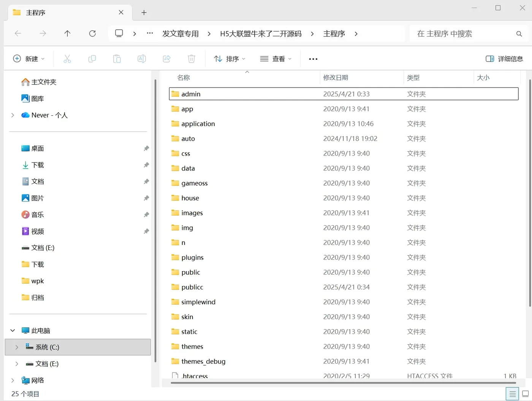The image size is (532, 401).
Task: Select the themes_debug folder
Action: pos(344,361)
